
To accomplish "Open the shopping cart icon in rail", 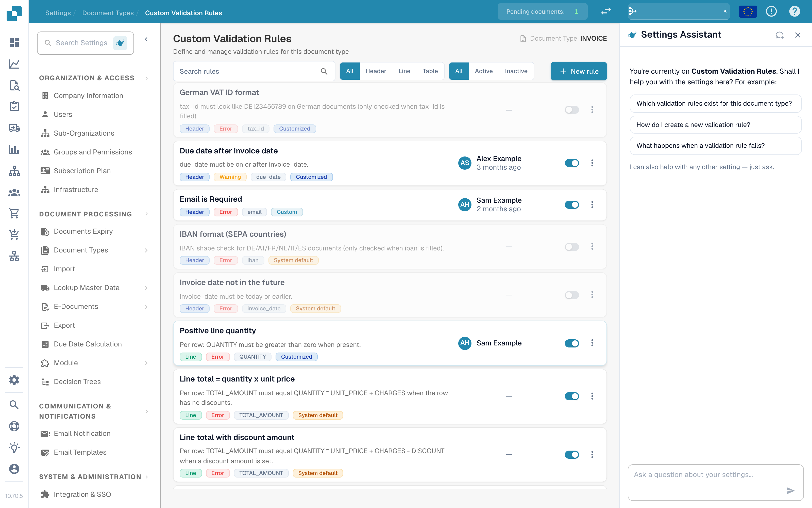I will point(14,213).
